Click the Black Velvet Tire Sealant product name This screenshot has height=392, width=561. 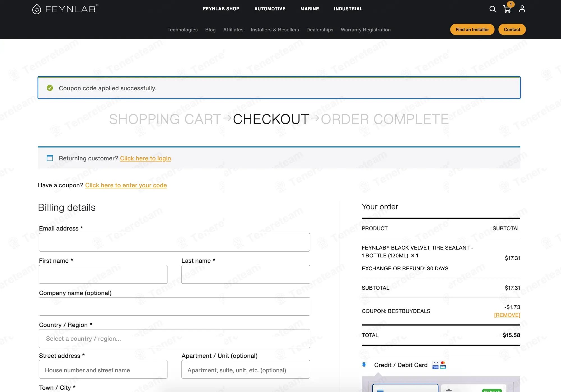[x=417, y=252]
